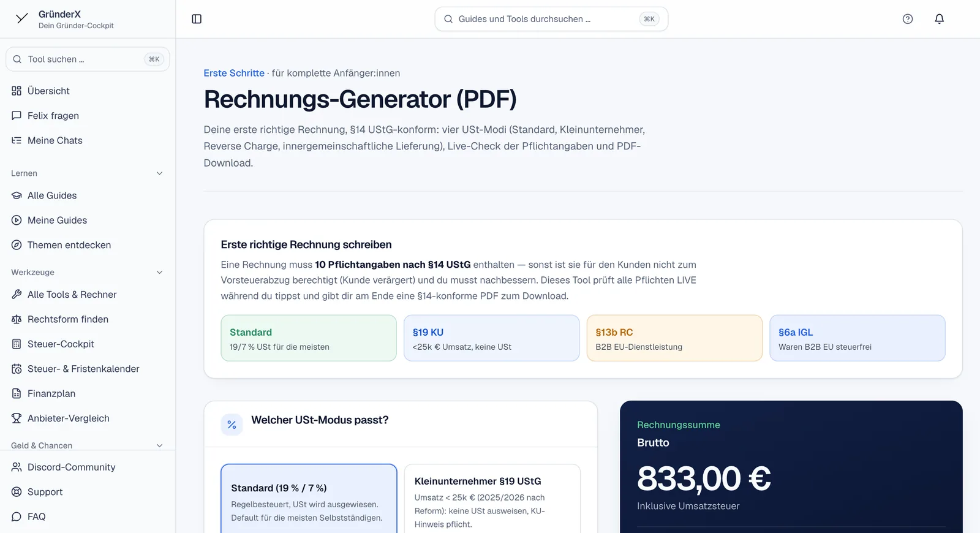Select the Kleinunternehmer §19 UStG option

click(x=492, y=499)
